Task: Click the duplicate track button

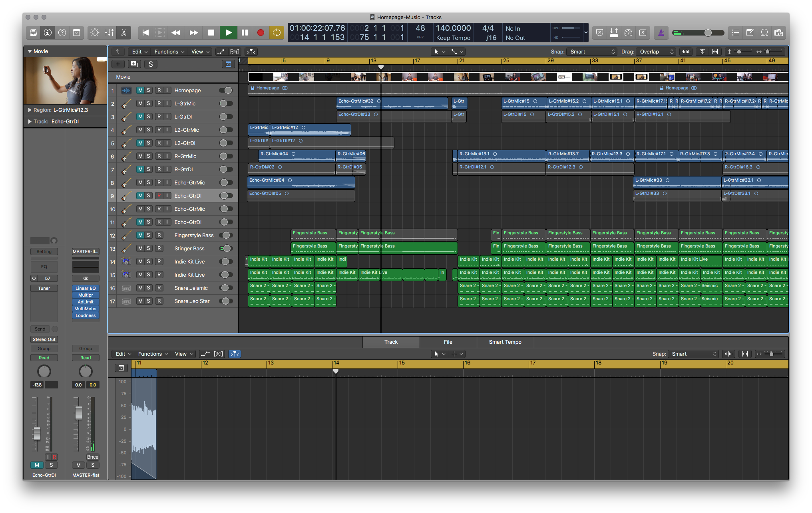Action: 134,64
